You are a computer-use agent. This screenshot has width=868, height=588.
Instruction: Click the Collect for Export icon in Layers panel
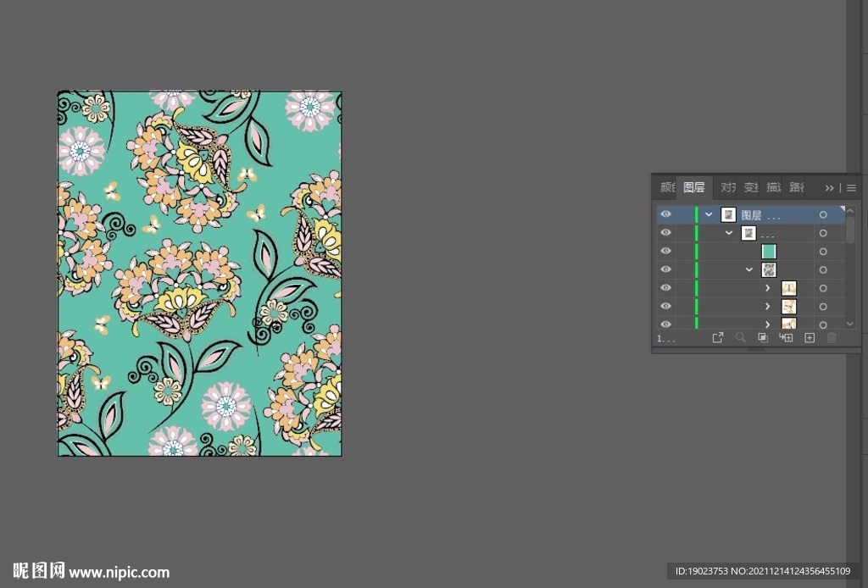coord(718,338)
